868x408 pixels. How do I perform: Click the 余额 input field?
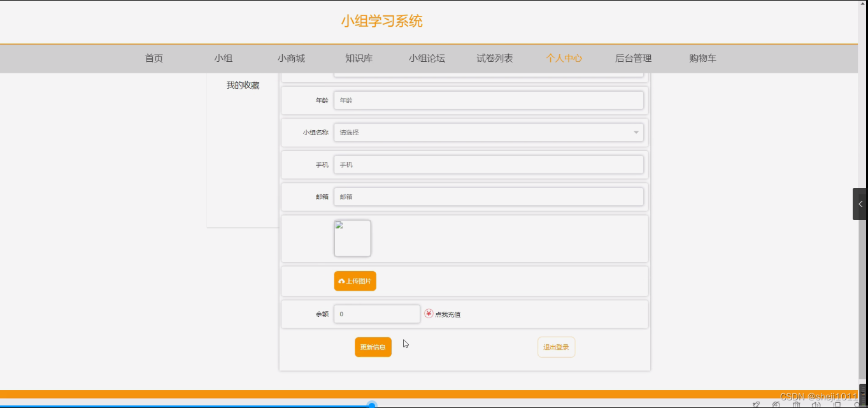click(x=378, y=314)
